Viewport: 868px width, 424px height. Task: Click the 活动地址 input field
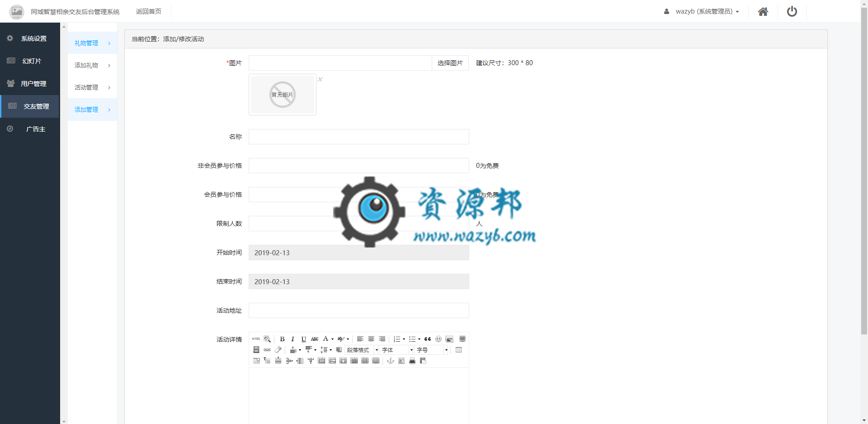click(x=359, y=310)
